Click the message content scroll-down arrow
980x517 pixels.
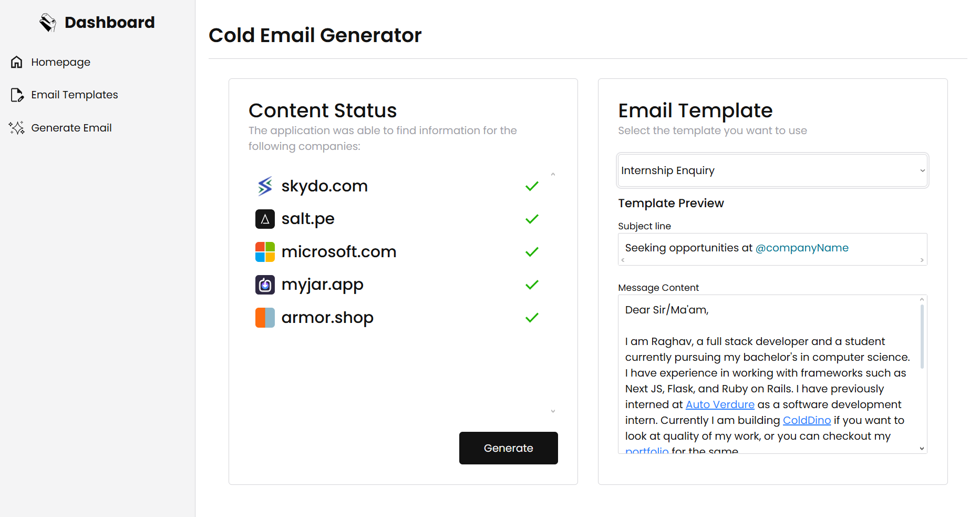point(922,449)
